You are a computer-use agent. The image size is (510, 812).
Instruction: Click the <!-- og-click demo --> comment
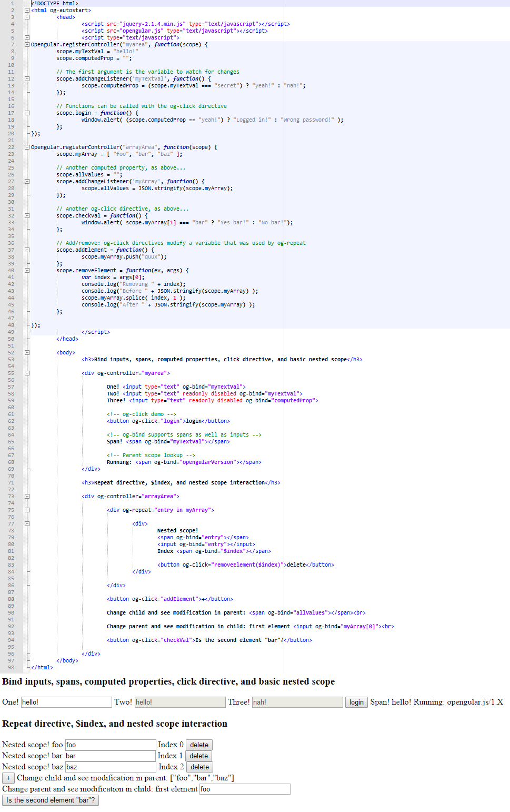coord(142,414)
